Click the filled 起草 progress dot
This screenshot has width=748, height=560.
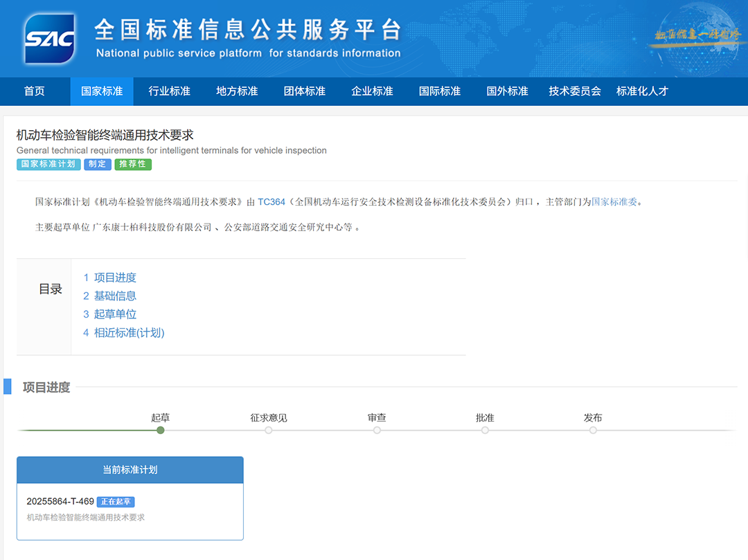point(160,430)
